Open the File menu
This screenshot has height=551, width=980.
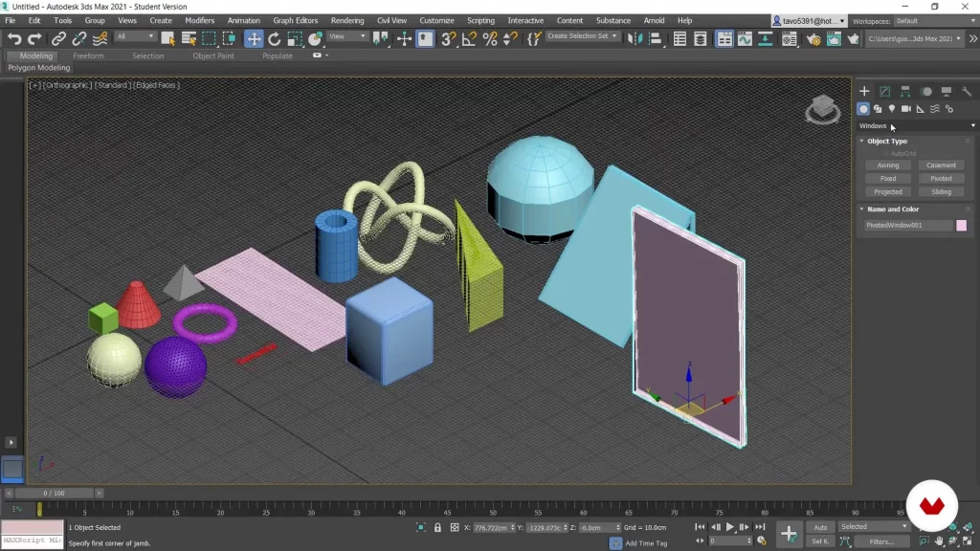(10, 21)
